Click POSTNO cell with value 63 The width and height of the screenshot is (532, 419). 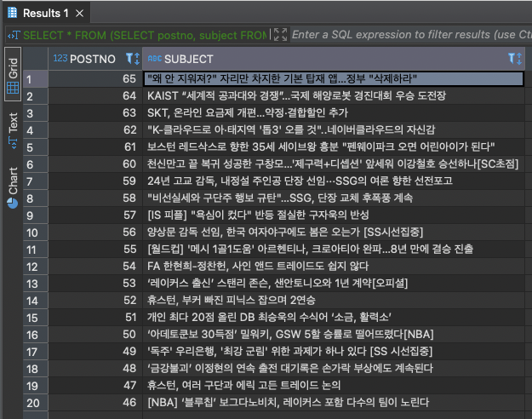pyautogui.click(x=95, y=112)
